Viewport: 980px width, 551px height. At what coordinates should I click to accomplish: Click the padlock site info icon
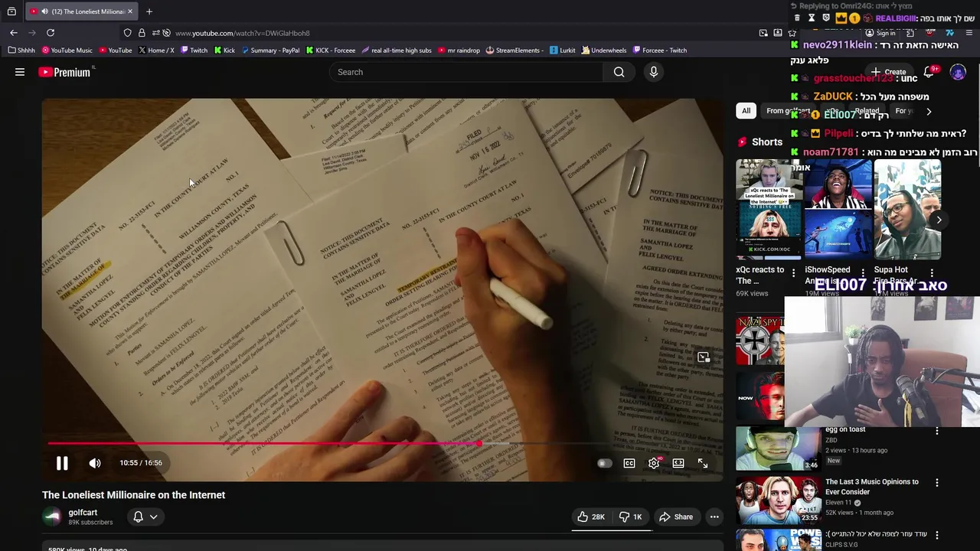pyautogui.click(x=142, y=33)
